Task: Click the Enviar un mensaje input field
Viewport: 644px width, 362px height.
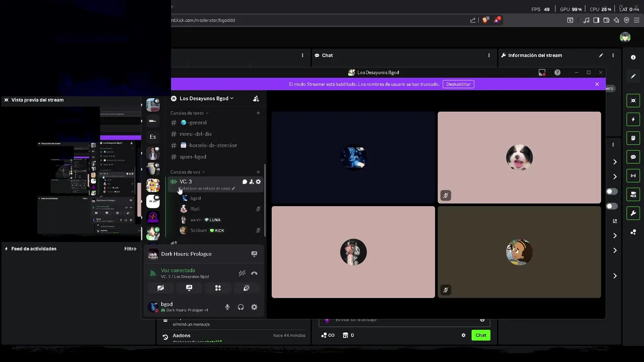Action: tap(405, 320)
